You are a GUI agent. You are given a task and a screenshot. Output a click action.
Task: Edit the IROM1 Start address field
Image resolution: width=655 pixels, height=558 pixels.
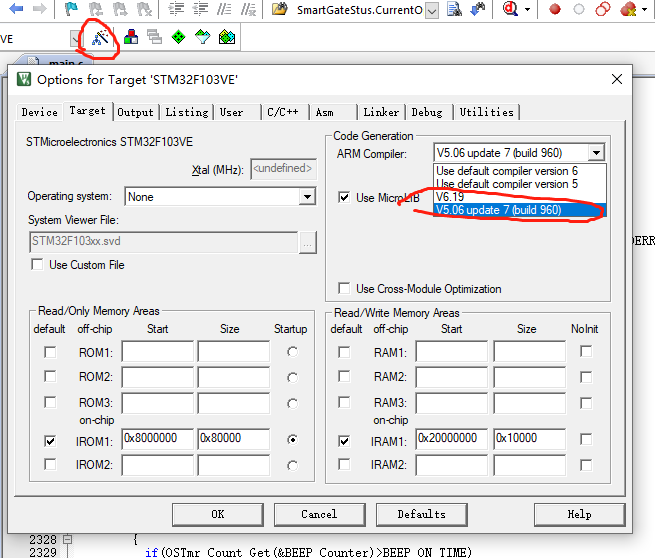[x=157, y=439]
